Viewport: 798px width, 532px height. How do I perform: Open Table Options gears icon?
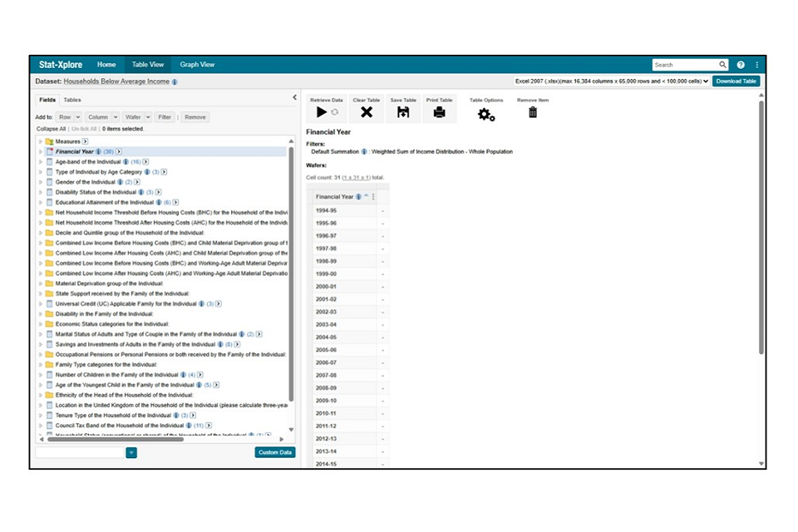486,114
